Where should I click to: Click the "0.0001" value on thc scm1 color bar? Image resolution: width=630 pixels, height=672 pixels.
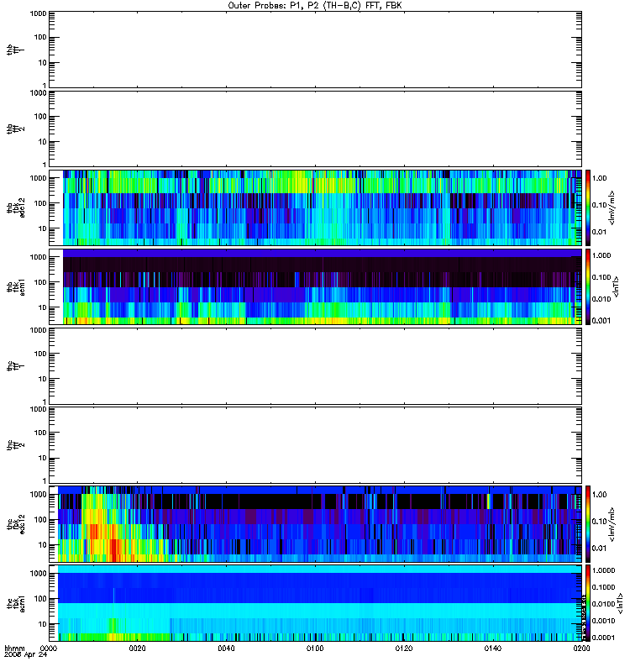point(603,638)
